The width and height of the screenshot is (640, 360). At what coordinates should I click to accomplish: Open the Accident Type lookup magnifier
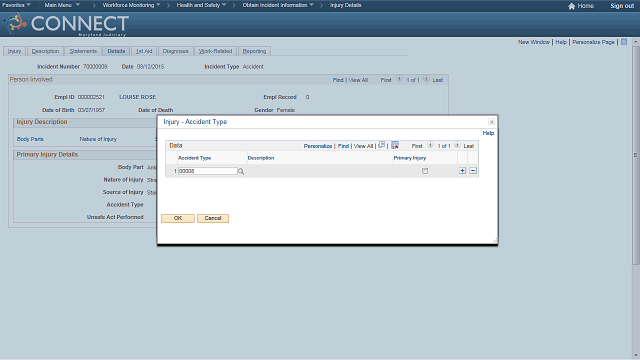tap(241, 171)
